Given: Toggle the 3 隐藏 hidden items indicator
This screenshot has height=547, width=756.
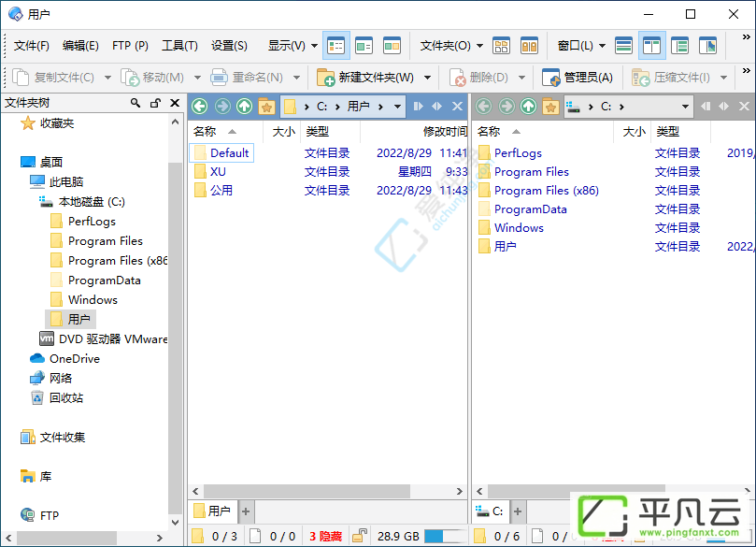Looking at the screenshot, I should pyautogui.click(x=325, y=536).
